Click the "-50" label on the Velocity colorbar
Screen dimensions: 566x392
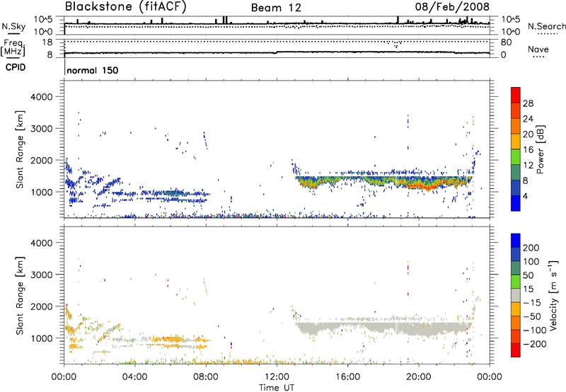coord(532,316)
